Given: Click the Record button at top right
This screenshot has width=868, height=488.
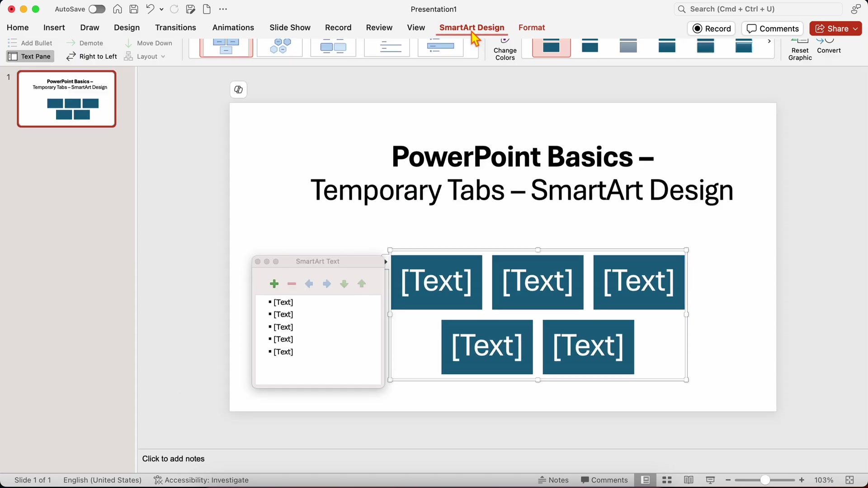Looking at the screenshot, I should 712,28.
